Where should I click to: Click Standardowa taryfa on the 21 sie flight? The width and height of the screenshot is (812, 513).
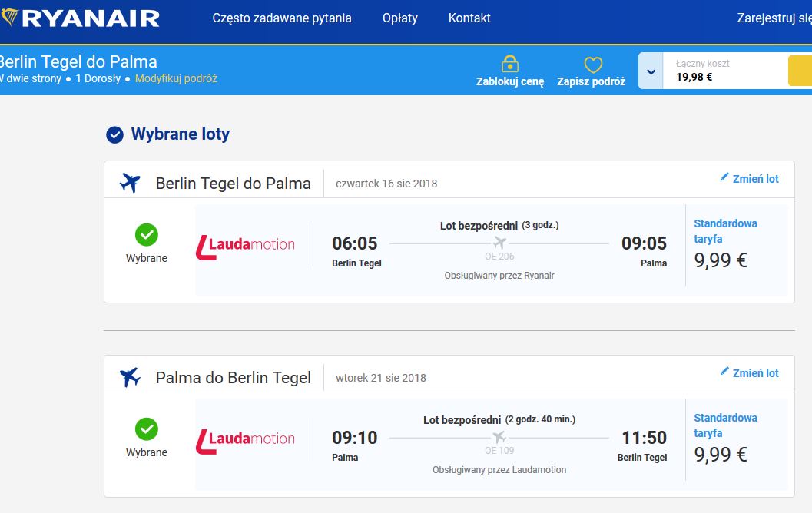[725, 425]
